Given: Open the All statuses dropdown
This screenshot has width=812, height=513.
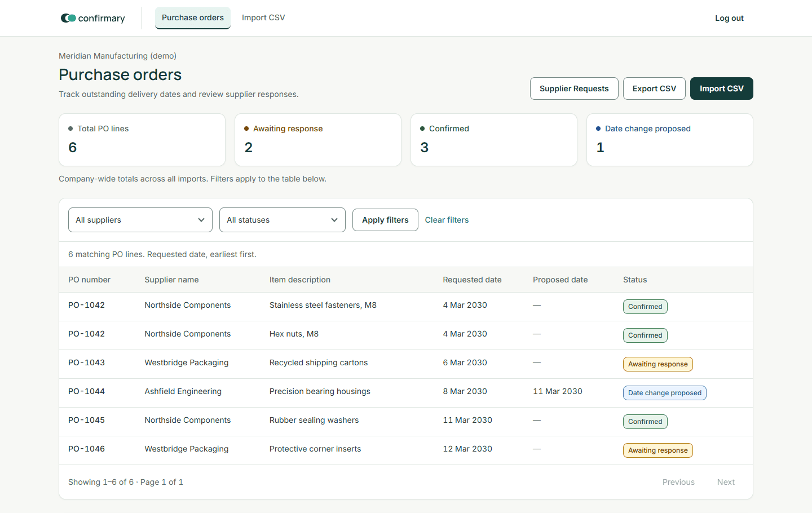Looking at the screenshot, I should 283,220.
